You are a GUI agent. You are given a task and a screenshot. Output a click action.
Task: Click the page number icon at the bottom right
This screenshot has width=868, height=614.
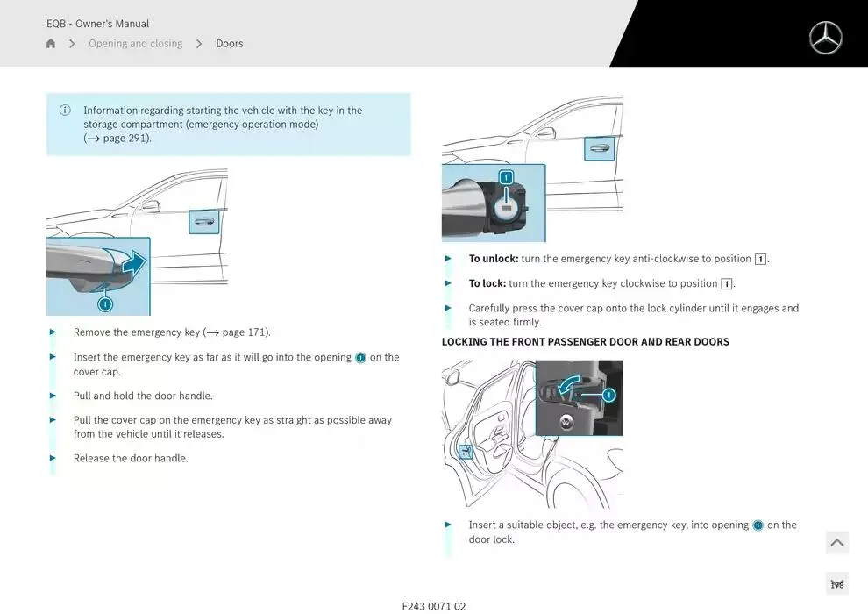point(836,582)
